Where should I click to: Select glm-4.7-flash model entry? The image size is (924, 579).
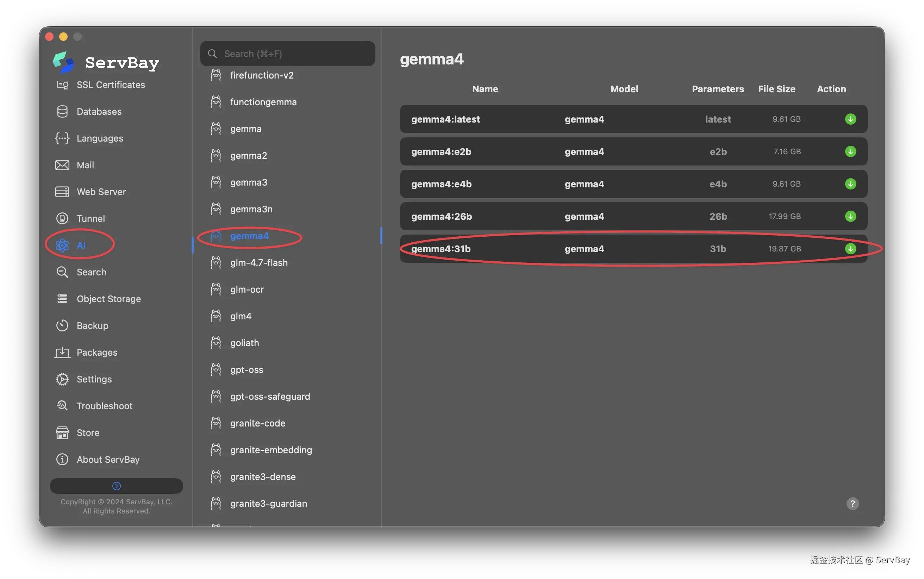point(259,263)
